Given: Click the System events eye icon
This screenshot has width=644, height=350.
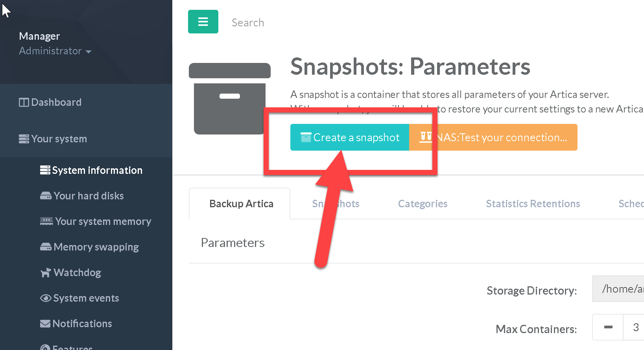Looking at the screenshot, I should click(x=46, y=298).
